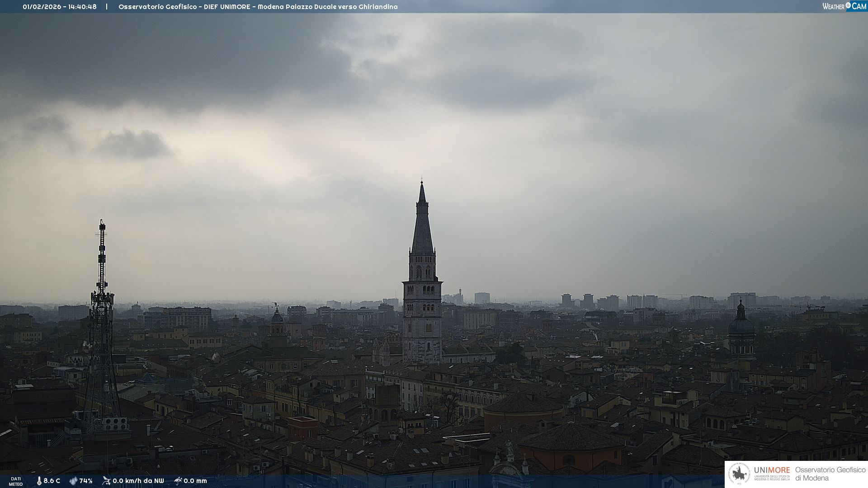Viewport: 868px width, 488px height.
Task: Click the 0.0 mm rainfall value
Action: tap(195, 481)
